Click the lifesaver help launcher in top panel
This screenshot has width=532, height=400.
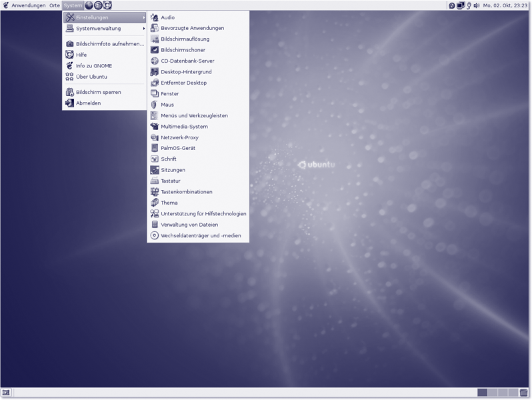[x=107, y=5]
